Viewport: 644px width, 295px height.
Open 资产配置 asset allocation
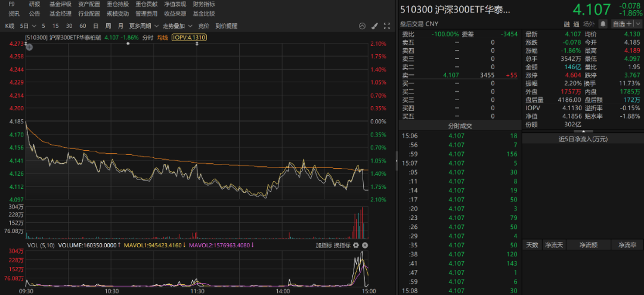click(x=89, y=4)
